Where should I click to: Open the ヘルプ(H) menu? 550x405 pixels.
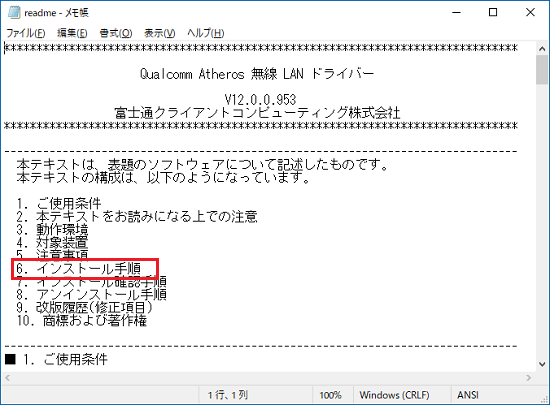206,33
